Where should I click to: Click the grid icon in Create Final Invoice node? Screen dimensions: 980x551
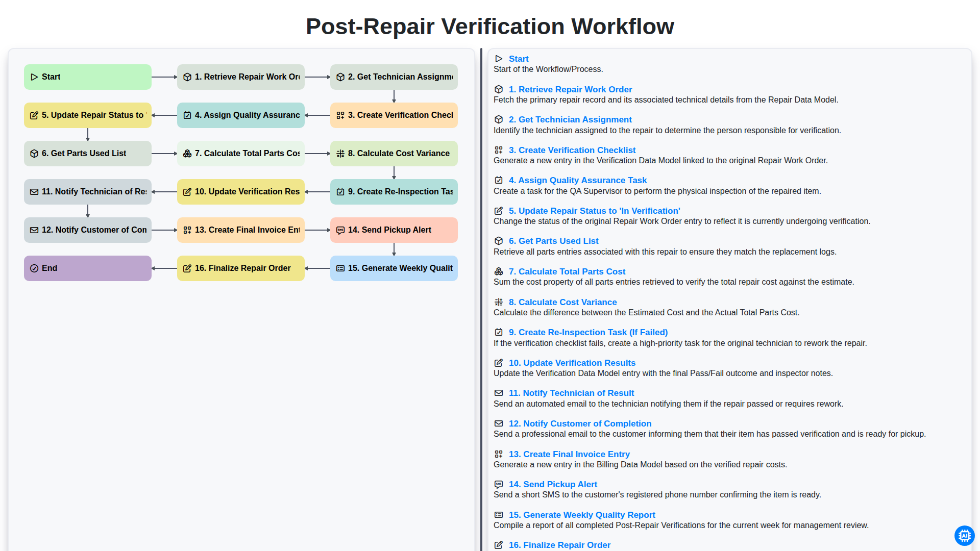tap(187, 230)
